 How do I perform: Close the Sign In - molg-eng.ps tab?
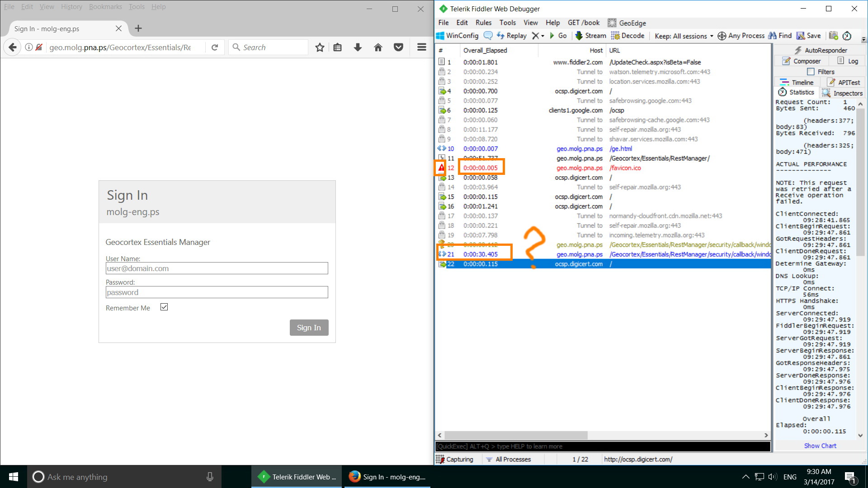[118, 28]
